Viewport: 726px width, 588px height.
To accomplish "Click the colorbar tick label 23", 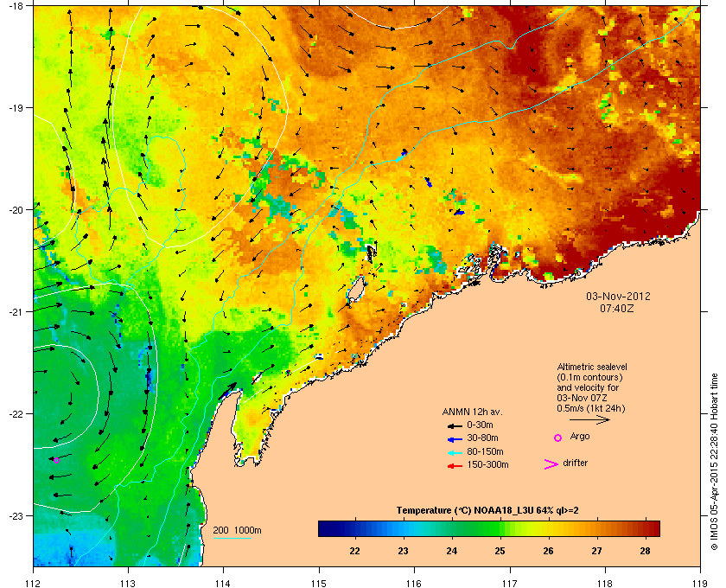I will click(x=404, y=551).
